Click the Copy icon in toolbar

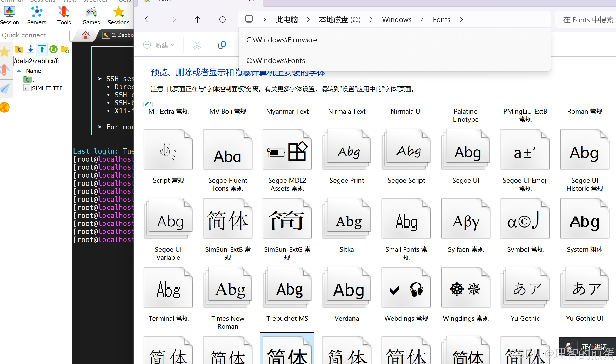point(222,45)
